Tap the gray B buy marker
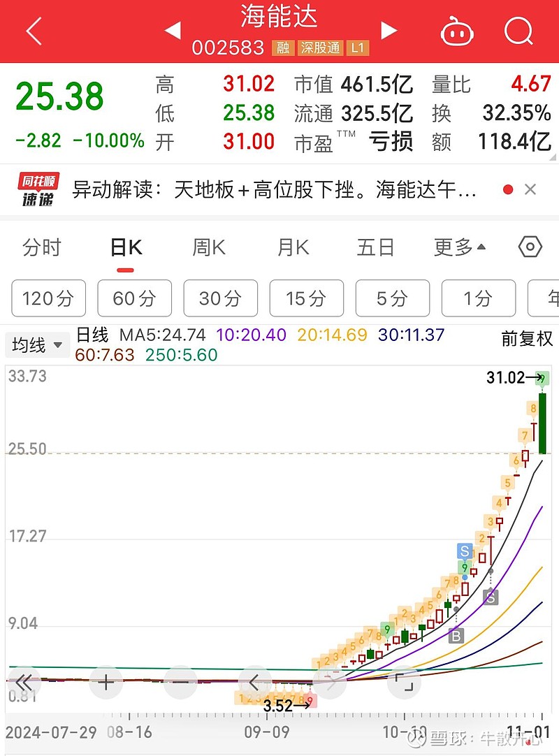Screen dimensions: 559x756 pos(456,636)
